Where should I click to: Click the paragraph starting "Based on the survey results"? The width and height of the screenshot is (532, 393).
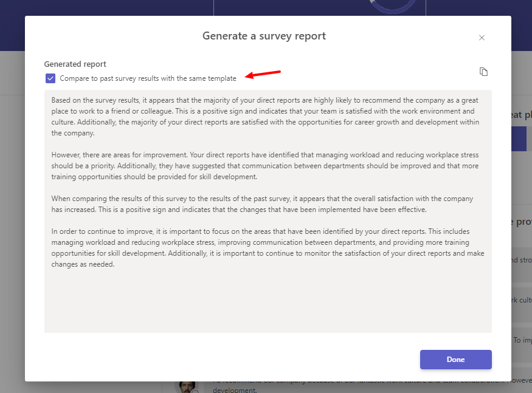[265, 117]
